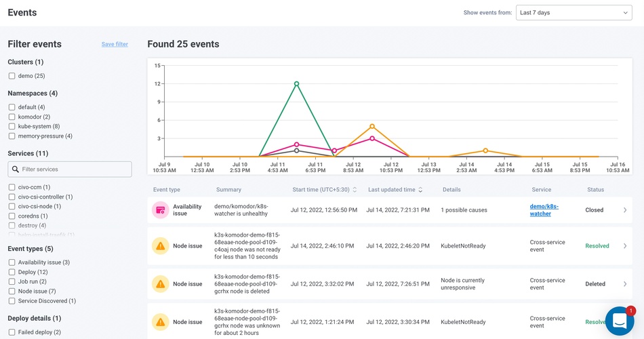This screenshot has width=644, height=339.
Task: Toggle the Job run (2) event type checkbox
Action: (x=12, y=281)
